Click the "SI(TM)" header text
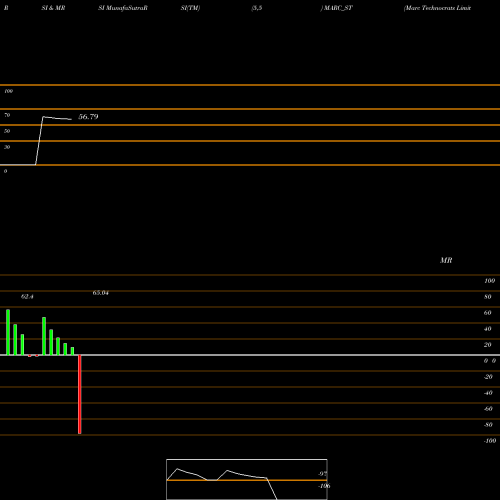The height and width of the screenshot is (500, 500). point(190,8)
